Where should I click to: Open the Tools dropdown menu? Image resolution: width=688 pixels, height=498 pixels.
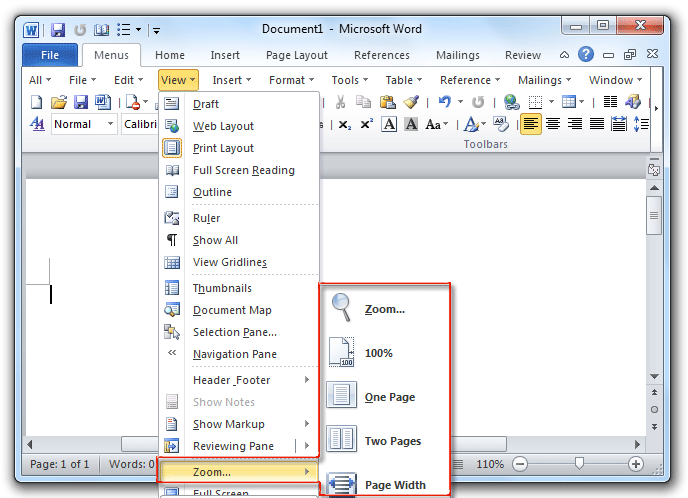point(349,80)
